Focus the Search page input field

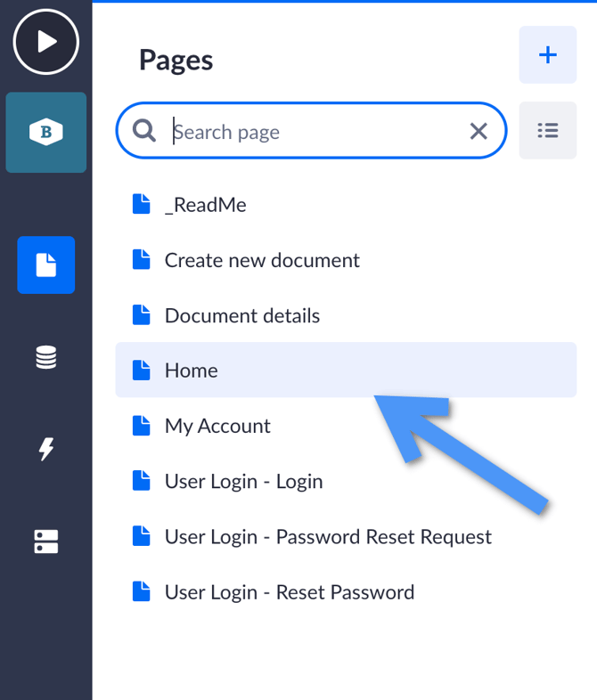(312, 132)
